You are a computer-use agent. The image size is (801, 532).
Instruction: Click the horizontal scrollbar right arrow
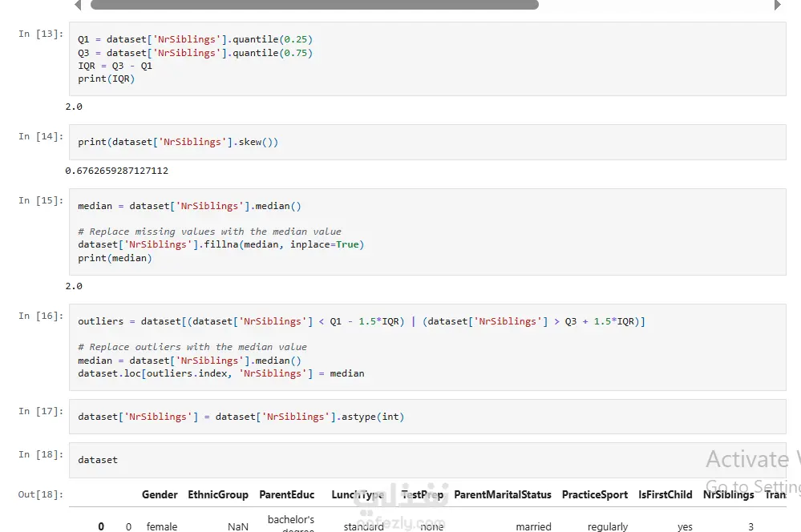point(778,5)
